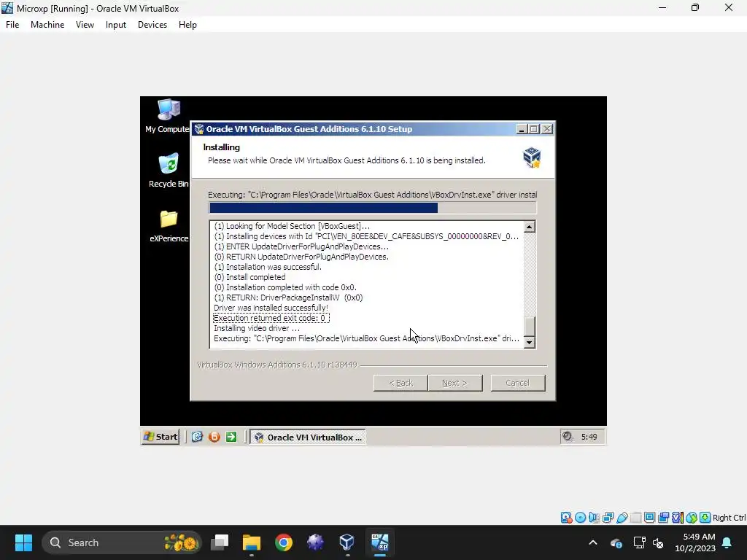Open VirtualBox Manager cube icon on taskbar
Viewport: 747px width, 560px height.
coord(347,542)
